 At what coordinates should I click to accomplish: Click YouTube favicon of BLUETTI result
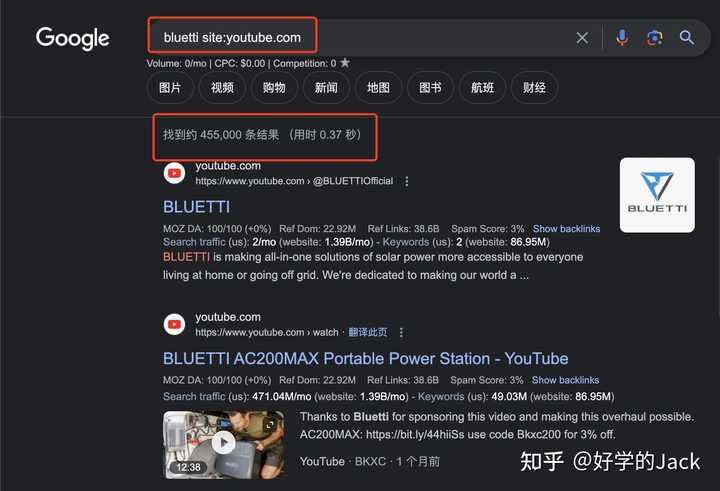click(x=174, y=173)
